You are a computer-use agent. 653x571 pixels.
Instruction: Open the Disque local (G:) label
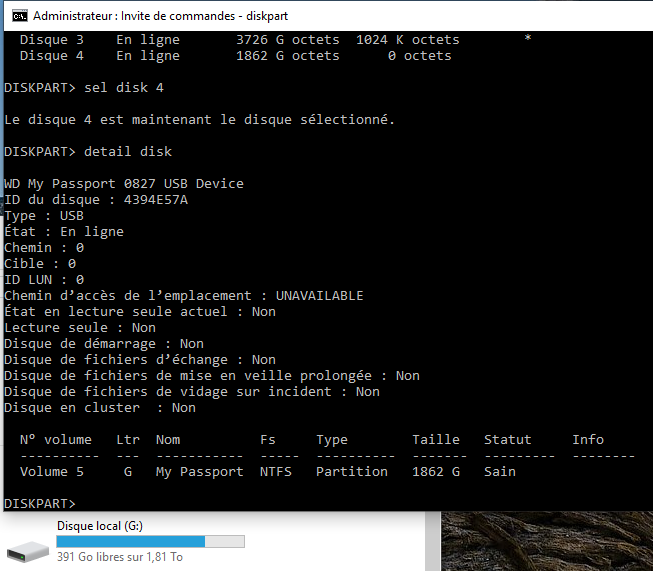click(x=100, y=526)
